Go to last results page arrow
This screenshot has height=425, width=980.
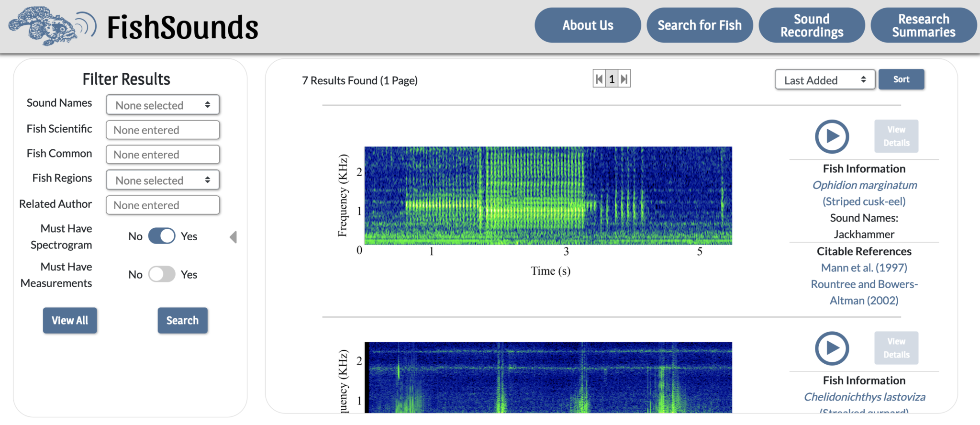tap(624, 79)
